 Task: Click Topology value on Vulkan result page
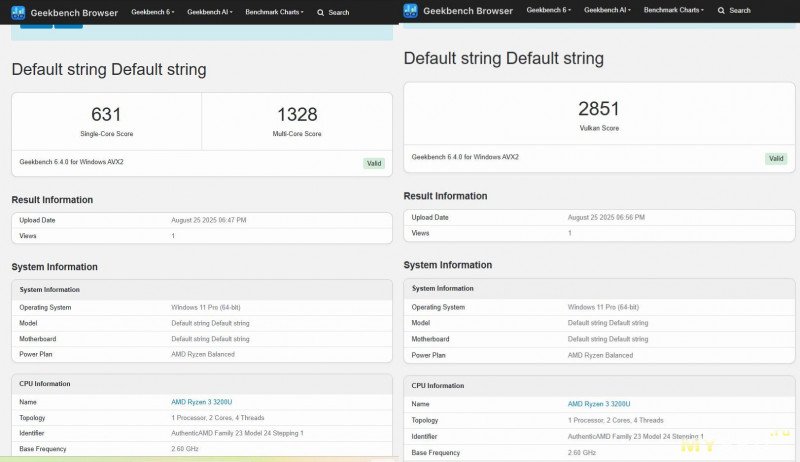[x=616, y=421]
